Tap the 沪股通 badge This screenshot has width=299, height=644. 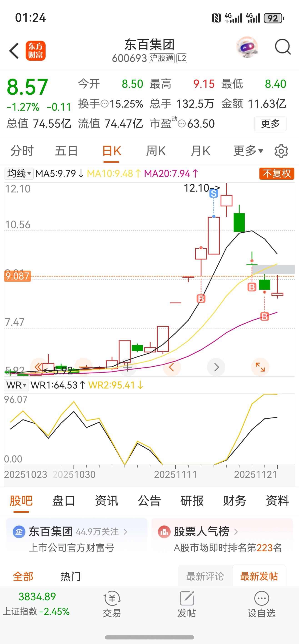coord(162,58)
